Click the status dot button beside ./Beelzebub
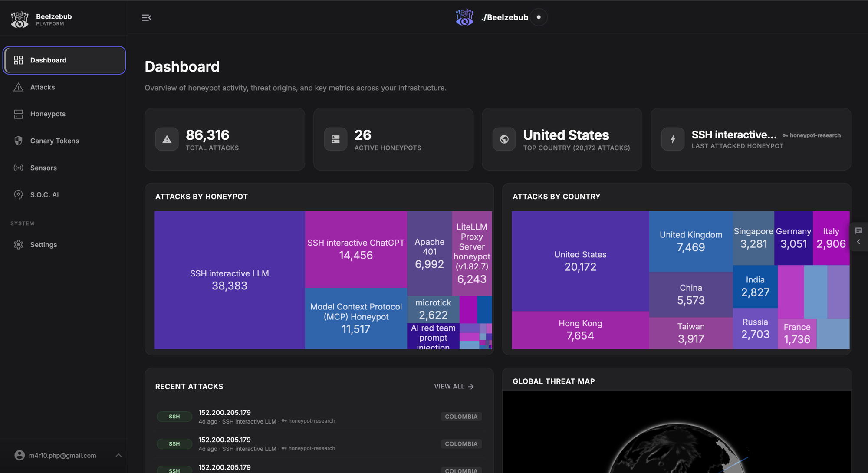The height and width of the screenshot is (473, 868). point(539,17)
